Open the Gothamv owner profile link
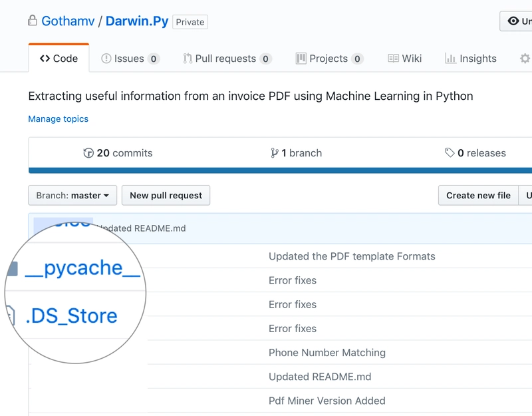The width and height of the screenshot is (532, 416). coord(68,21)
